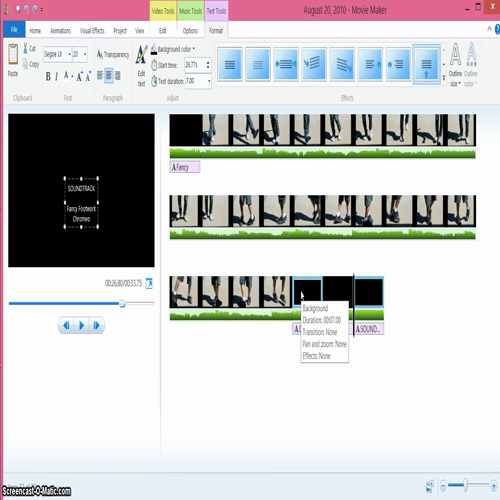Step to the previous frame
500x500 pixels.
point(66,325)
